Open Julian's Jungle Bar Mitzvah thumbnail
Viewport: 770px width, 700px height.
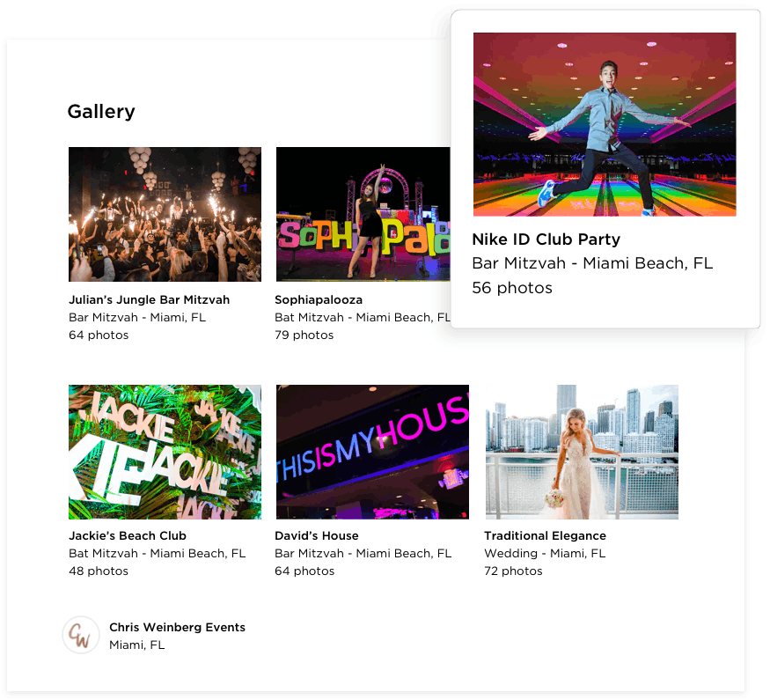[x=165, y=214]
